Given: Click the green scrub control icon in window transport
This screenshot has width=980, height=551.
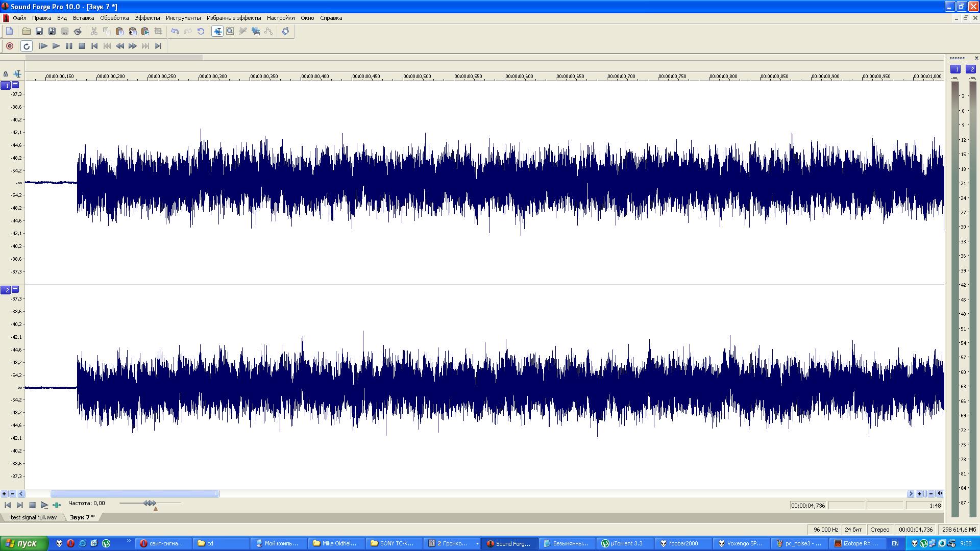Looking at the screenshot, I should click(x=57, y=505).
